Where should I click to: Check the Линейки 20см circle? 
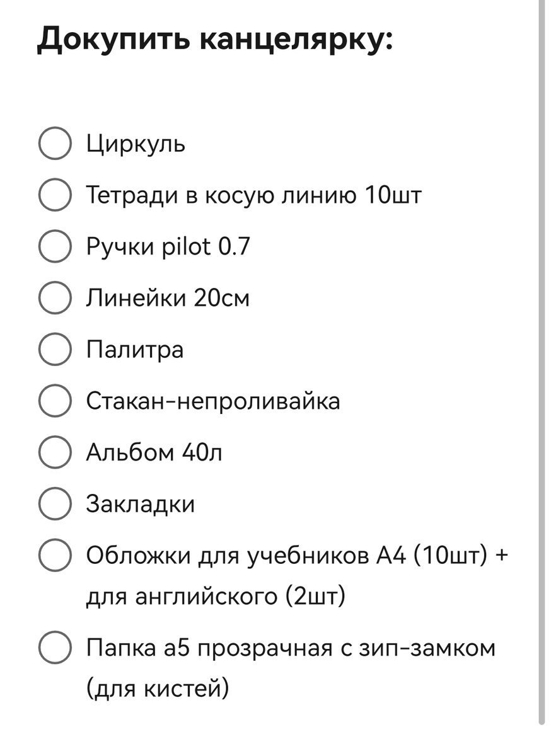55,298
